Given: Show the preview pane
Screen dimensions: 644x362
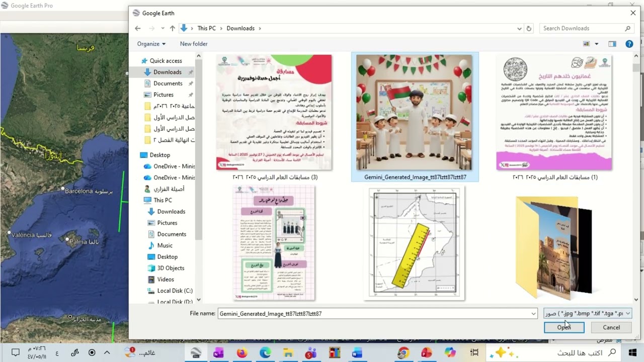Looking at the screenshot, I should 612,44.
